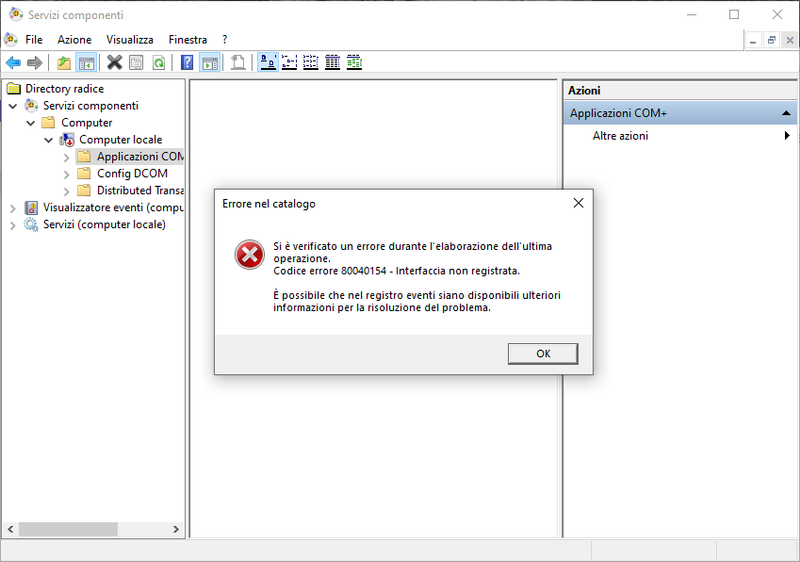Switch to small icons view

[x=289, y=63]
